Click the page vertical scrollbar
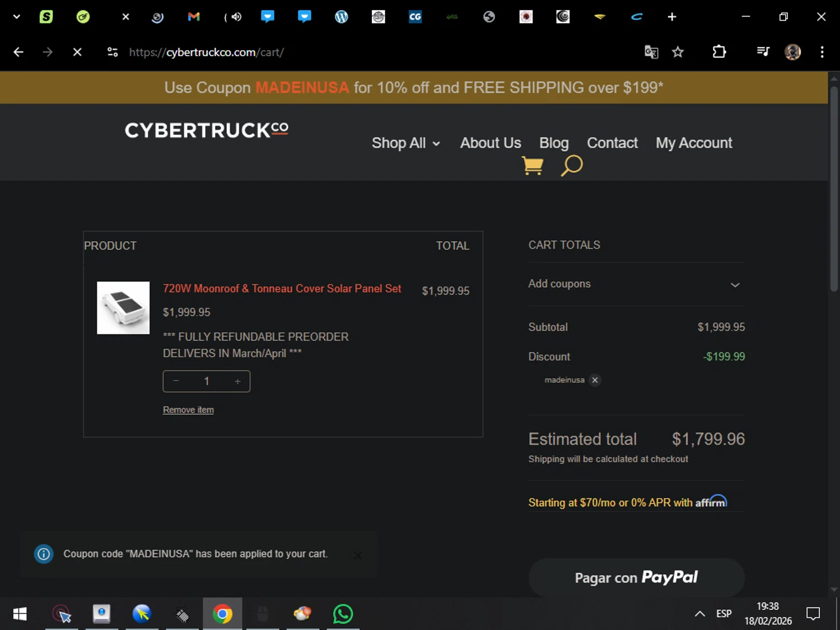 click(x=834, y=189)
